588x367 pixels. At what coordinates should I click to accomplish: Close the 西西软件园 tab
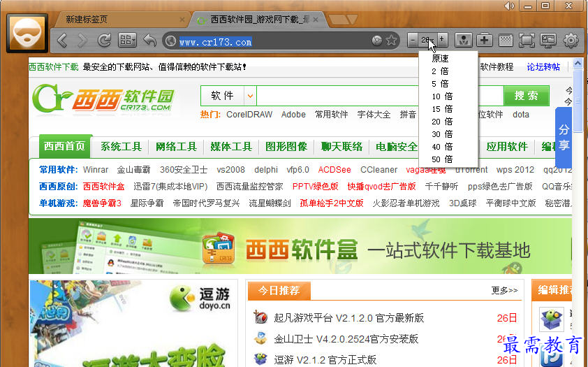[x=316, y=19]
